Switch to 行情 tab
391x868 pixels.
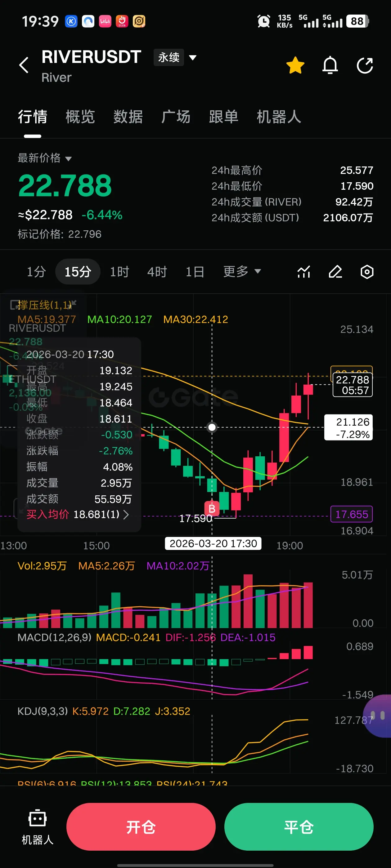click(x=32, y=117)
